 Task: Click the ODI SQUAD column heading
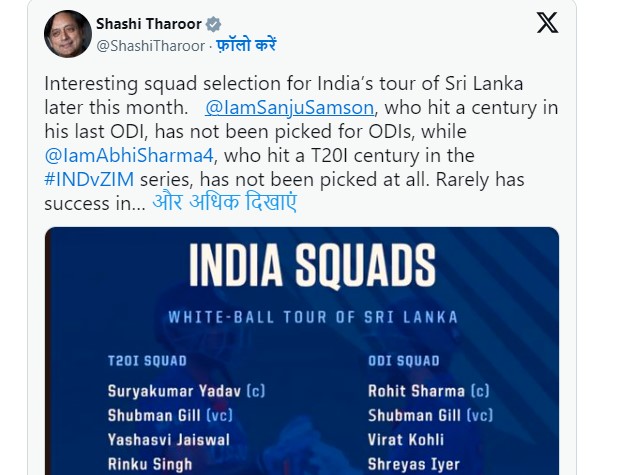point(404,361)
